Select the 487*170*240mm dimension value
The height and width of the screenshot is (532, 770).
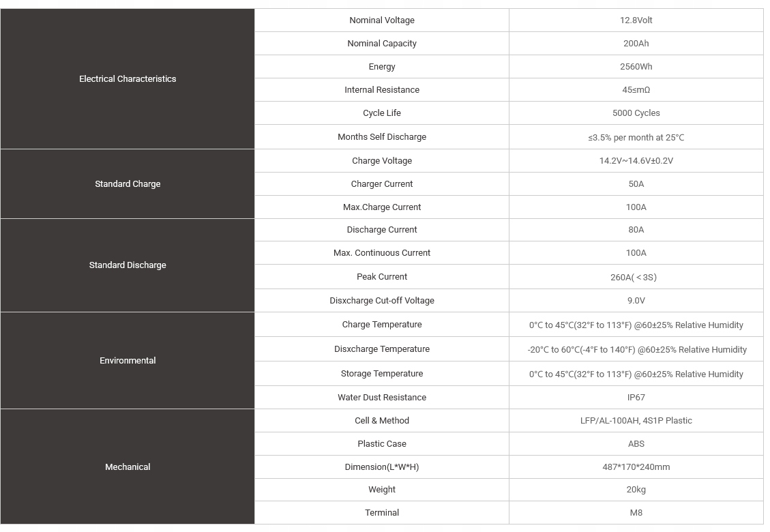(x=636, y=467)
